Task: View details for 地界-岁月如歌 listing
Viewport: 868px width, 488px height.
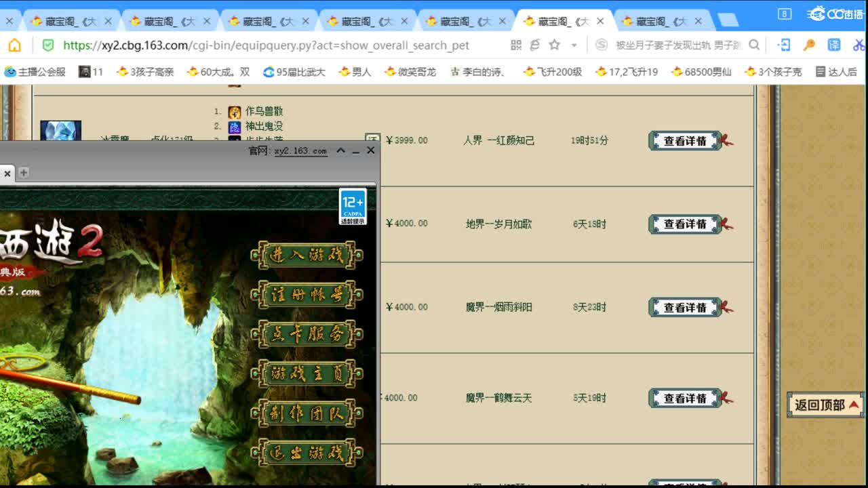Action: [x=685, y=224]
